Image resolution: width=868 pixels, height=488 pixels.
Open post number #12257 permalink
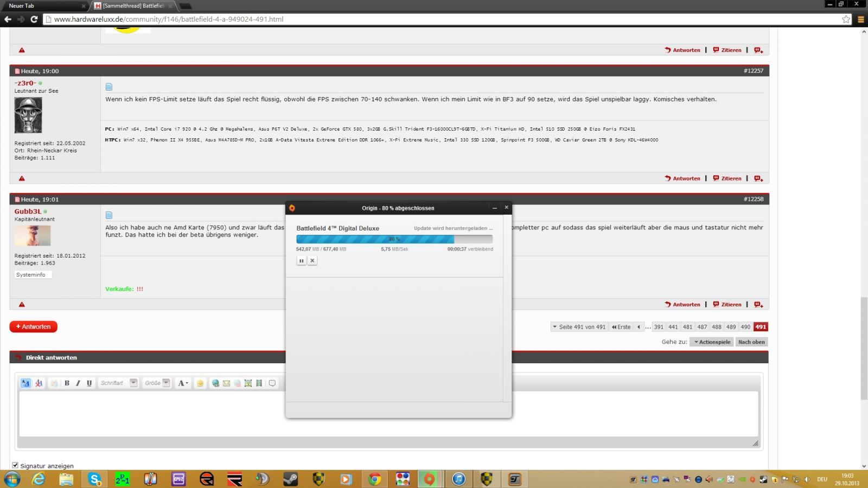[754, 71]
